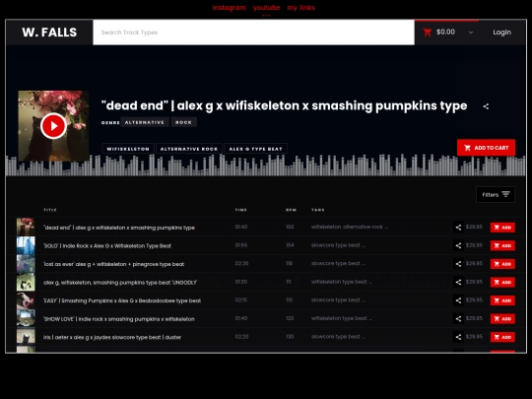Open the 'EASY' Beabadoobee type beat title

(x=122, y=300)
